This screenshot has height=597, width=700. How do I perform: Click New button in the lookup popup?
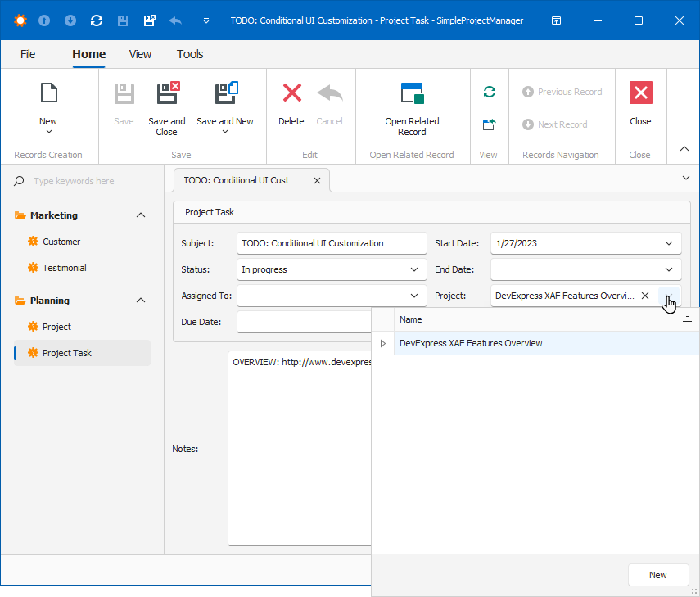coord(658,575)
